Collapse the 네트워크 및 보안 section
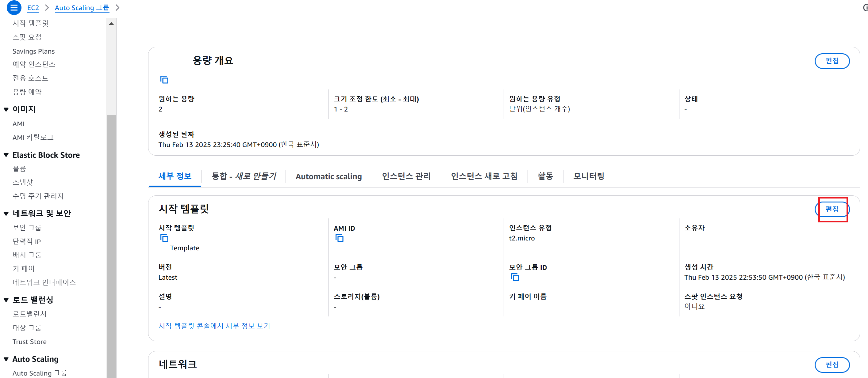This screenshot has height=378, width=868. [6, 214]
